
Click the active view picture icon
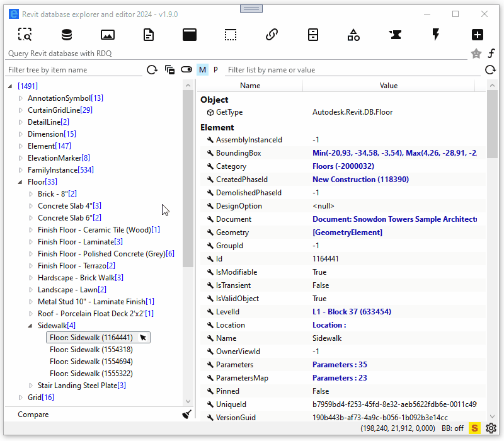coord(107,35)
